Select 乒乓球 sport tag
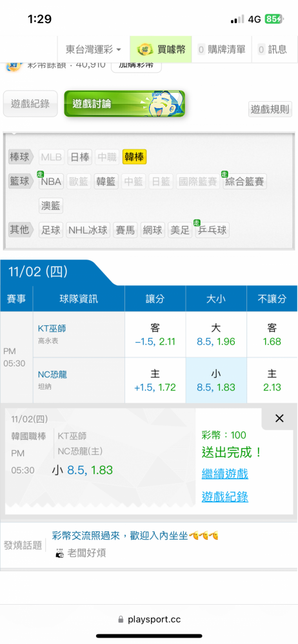 tap(212, 230)
